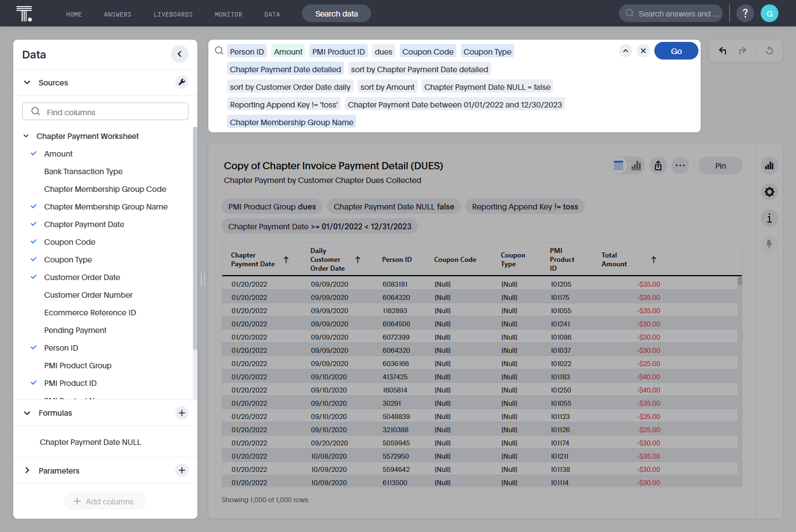Click the share answer icon

[658, 165]
